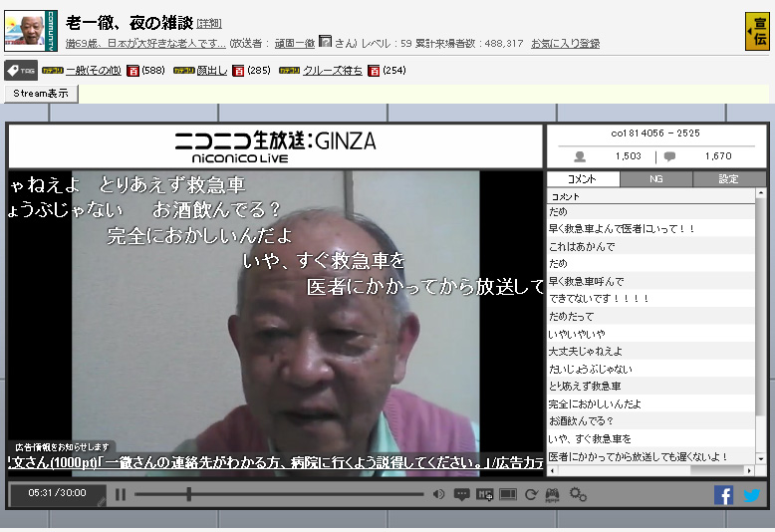Select comment 大丈夫じゃねえよ
This screenshot has width=775, height=532.
coord(651,352)
